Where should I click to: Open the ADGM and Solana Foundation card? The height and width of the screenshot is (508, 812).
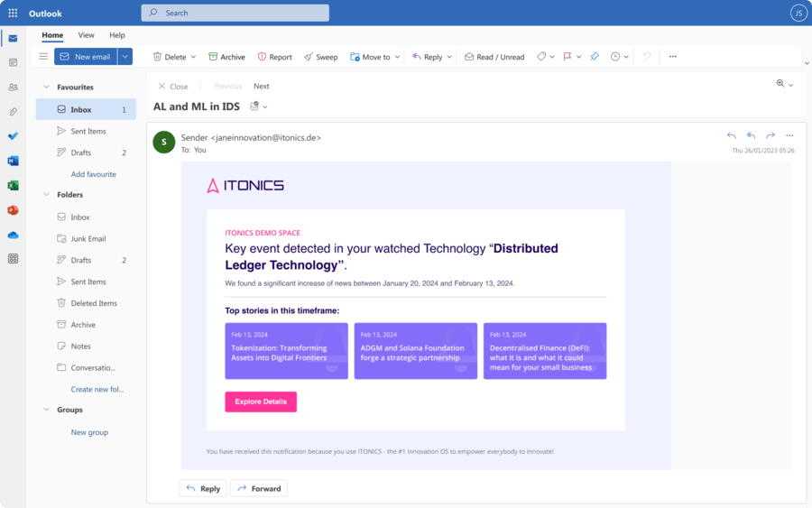(x=415, y=351)
